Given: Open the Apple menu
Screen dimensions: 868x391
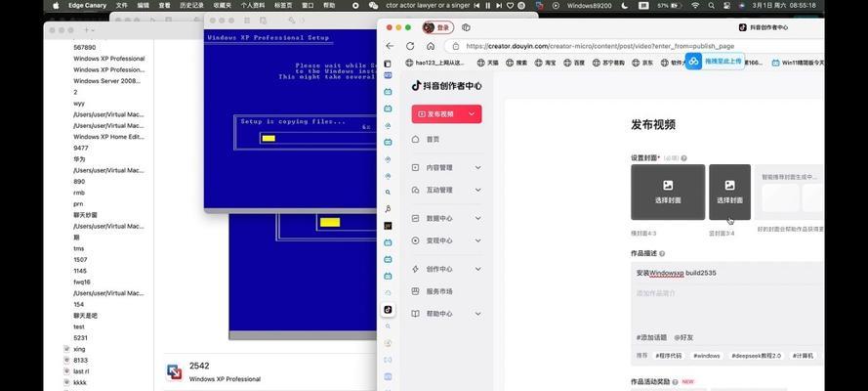Looking at the screenshot, I should pyautogui.click(x=56, y=5).
